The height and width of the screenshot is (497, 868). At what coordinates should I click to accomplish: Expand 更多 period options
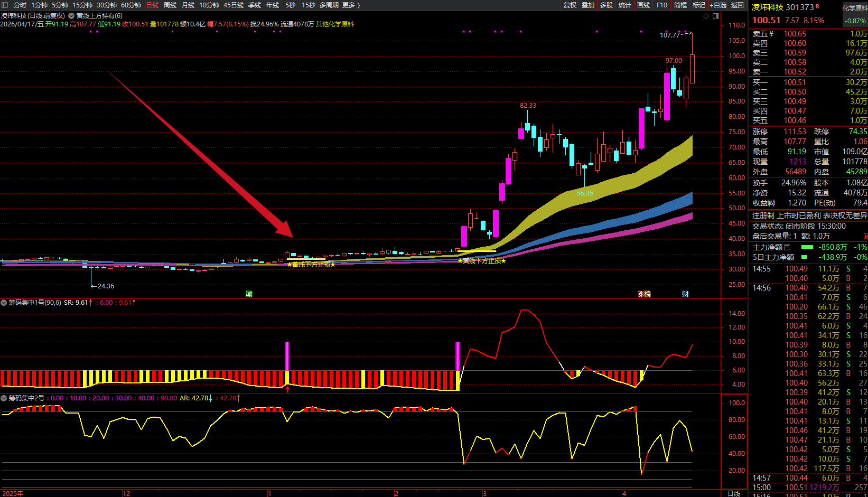(351, 5)
